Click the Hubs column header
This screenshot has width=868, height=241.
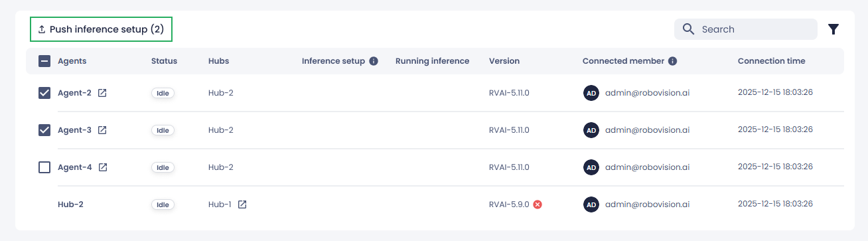point(218,61)
